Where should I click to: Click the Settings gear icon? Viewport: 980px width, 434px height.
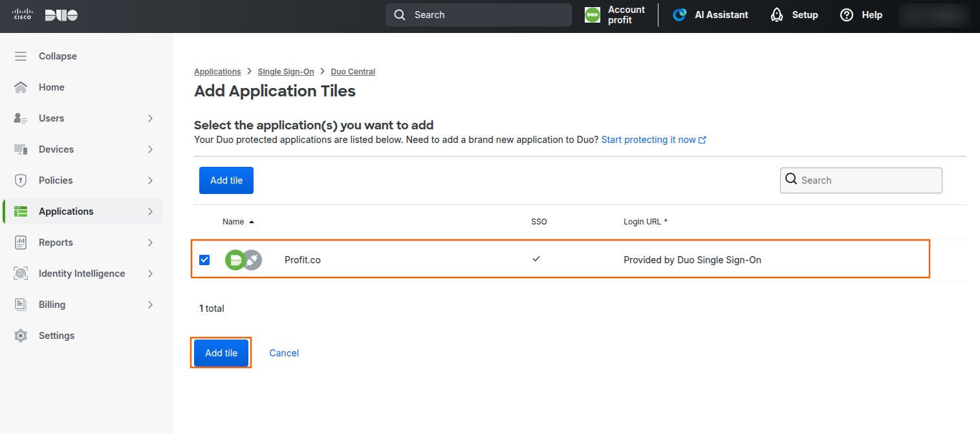21,336
